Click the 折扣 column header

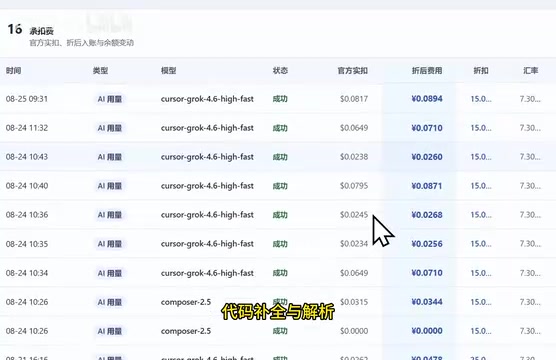click(x=481, y=71)
